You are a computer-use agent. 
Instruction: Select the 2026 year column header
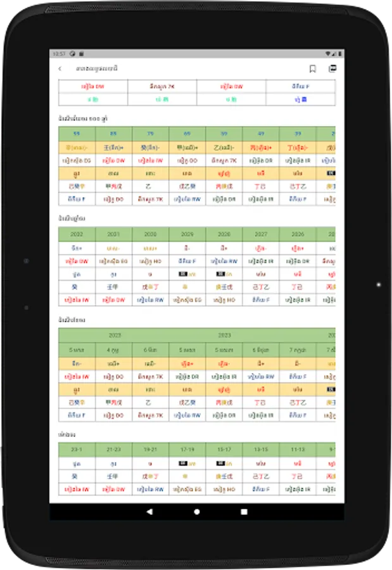point(298,234)
